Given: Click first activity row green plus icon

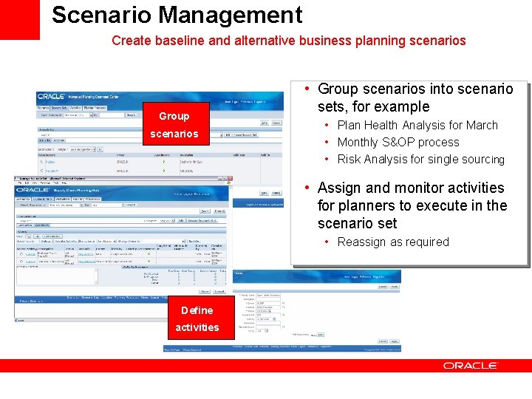Looking at the screenshot, I should (x=149, y=253).
